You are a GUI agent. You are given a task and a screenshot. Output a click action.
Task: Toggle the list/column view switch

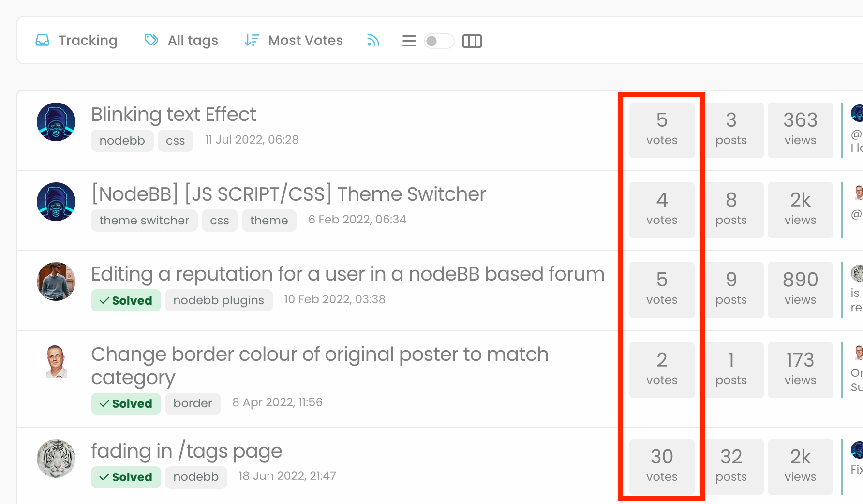pos(439,41)
